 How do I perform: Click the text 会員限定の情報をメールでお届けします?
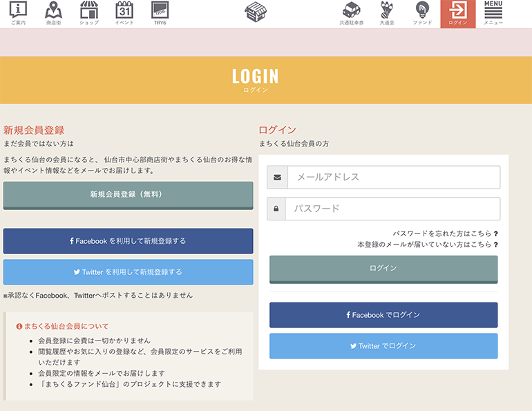(102, 374)
